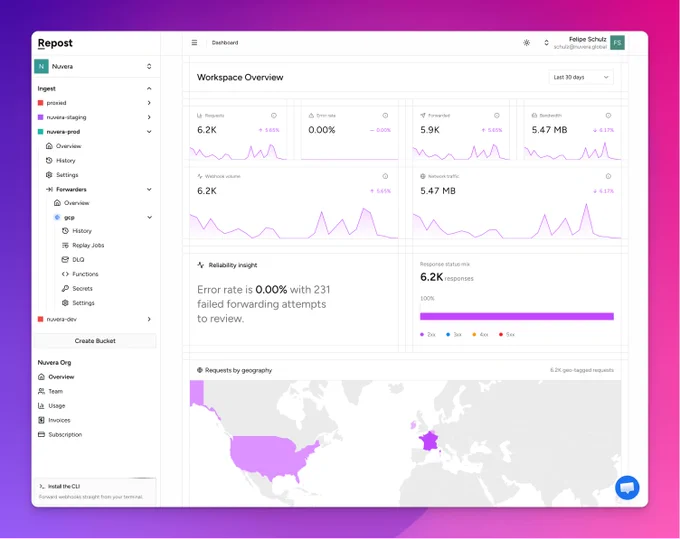Viewport: 680px width, 539px height.
Task: Open Forwarders Overview home icon
Action: pyautogui.click(x=57, y=203)
